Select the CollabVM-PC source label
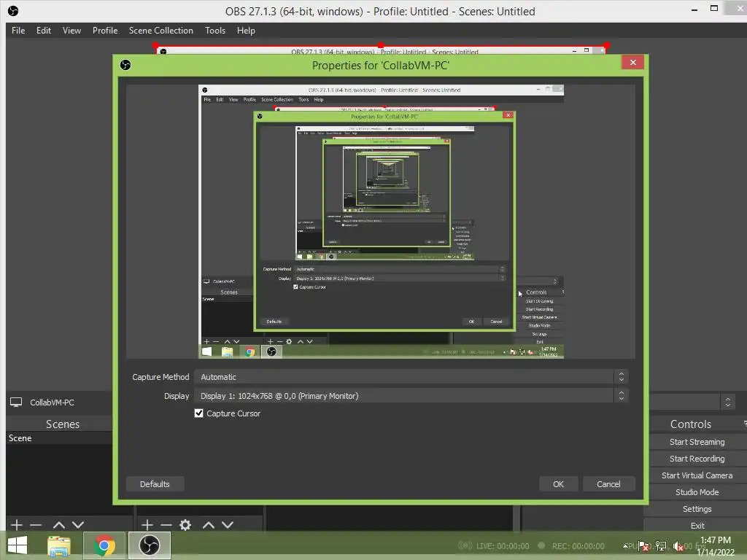The height and width of the screenshot is (560, 747). [x=52, y=402]
